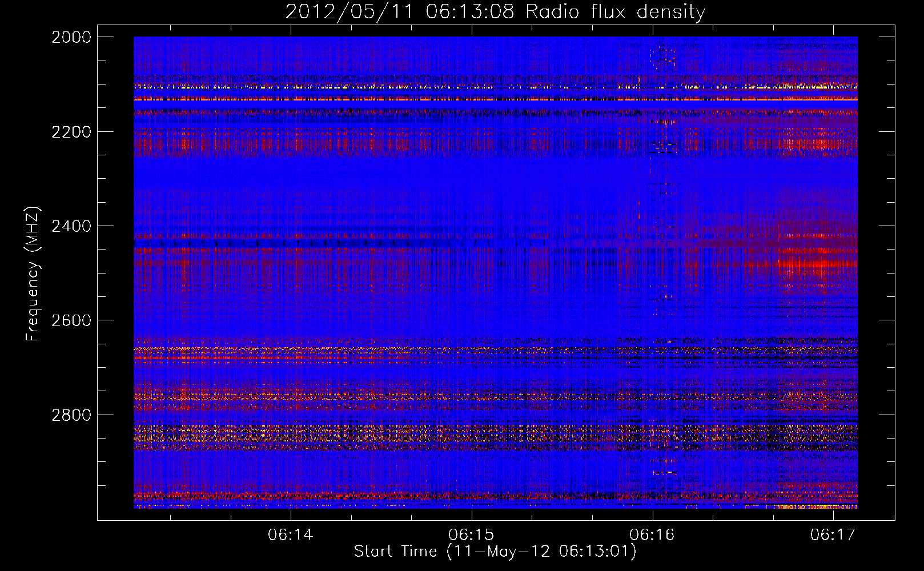Screen dimensions: 924x571
Task: Click the 06:17 time tick label
Action: 833,535
